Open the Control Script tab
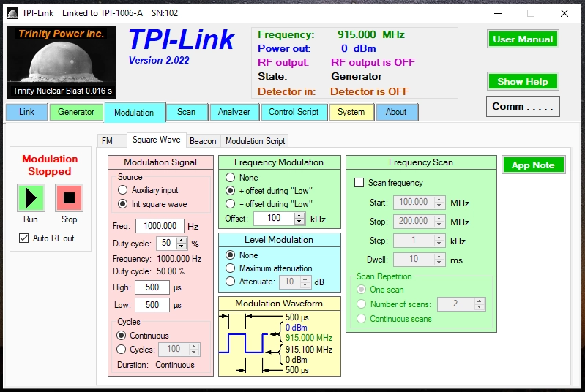Image resolution: width=585 pixels, height=392 pixels. tap(294, 112)
